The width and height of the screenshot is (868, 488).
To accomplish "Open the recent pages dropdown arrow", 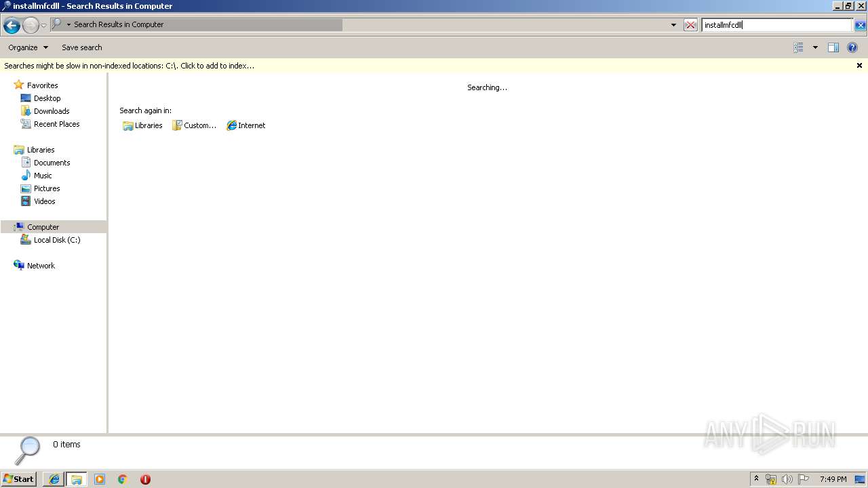I will 43,26.
